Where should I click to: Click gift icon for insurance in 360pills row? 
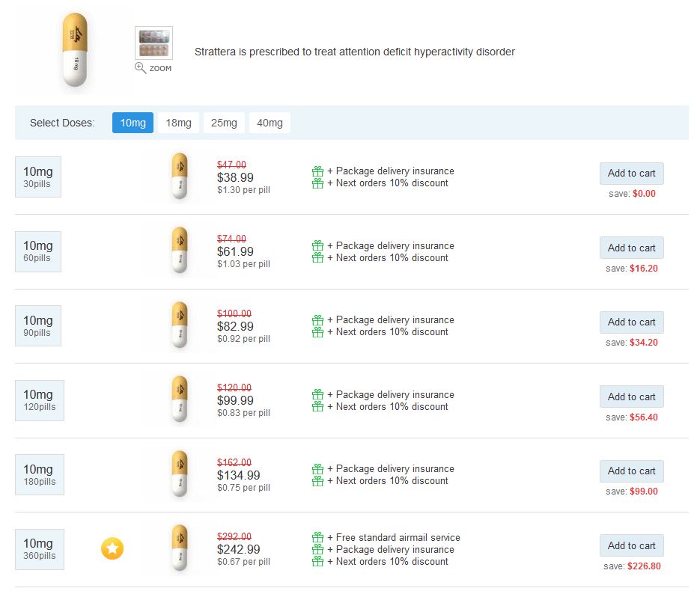click(318, 549)
